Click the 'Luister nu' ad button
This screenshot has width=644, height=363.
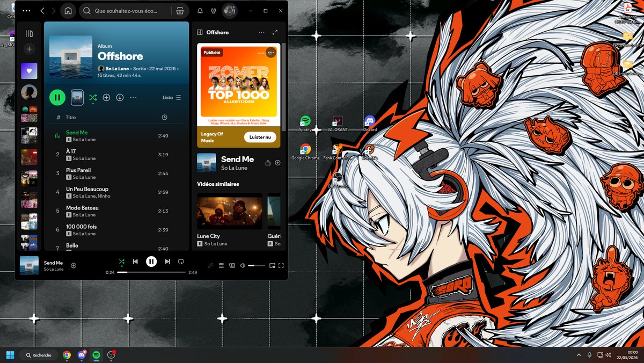pyautogui.click(x=260, y=137)
